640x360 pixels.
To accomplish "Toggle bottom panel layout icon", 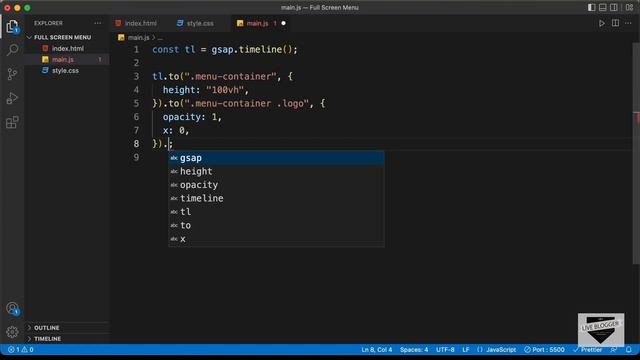I will point(602,7).
